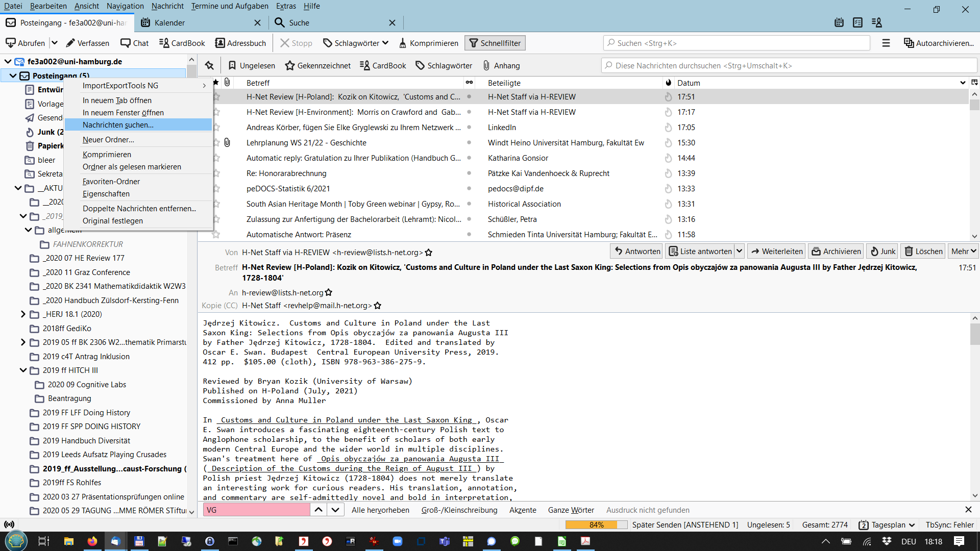980x551 pixels.
Task: Click the Antworten reply button
Action: 637,252
